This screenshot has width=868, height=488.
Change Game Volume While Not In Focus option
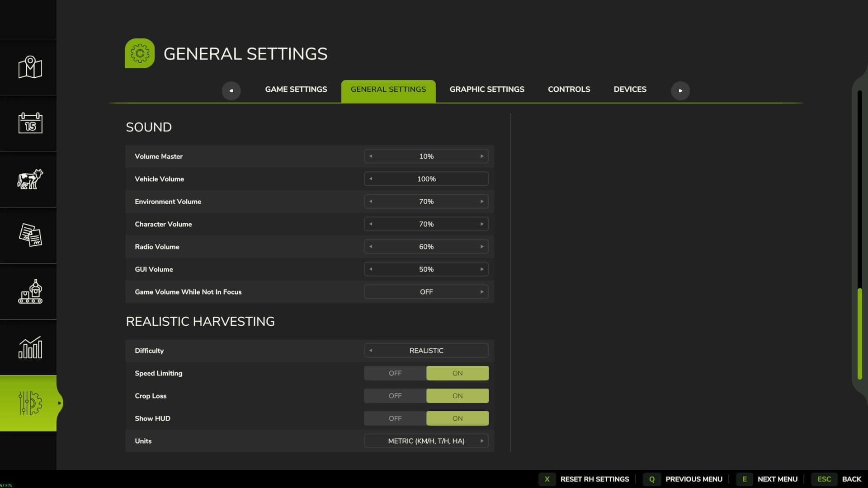(482, 292)
